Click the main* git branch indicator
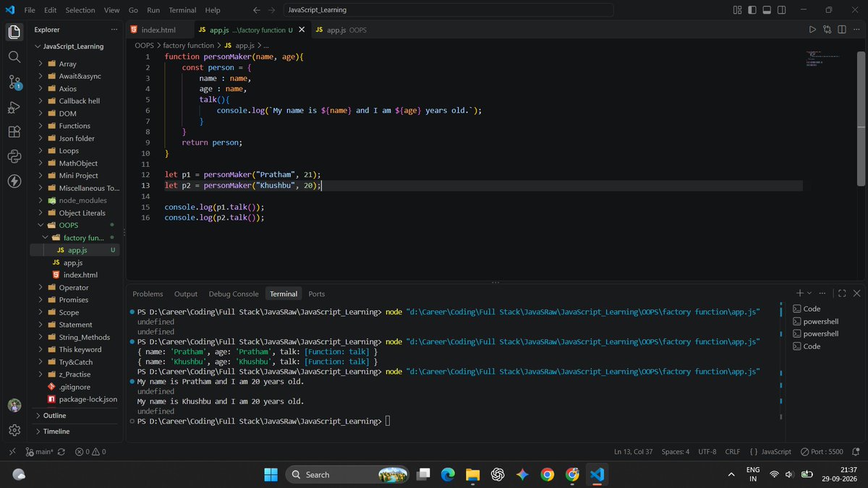The width and height of the screenshot is (868, 488). pos(39,451)
